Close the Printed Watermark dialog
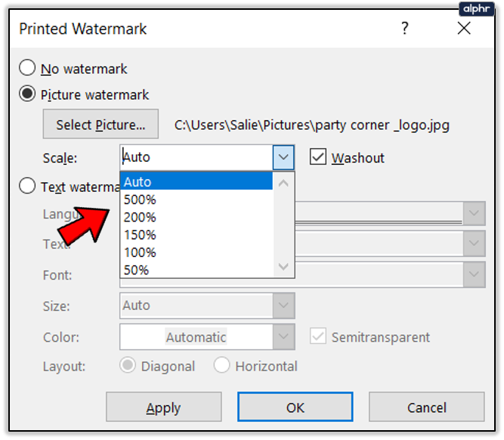 (x=464, y=29)
